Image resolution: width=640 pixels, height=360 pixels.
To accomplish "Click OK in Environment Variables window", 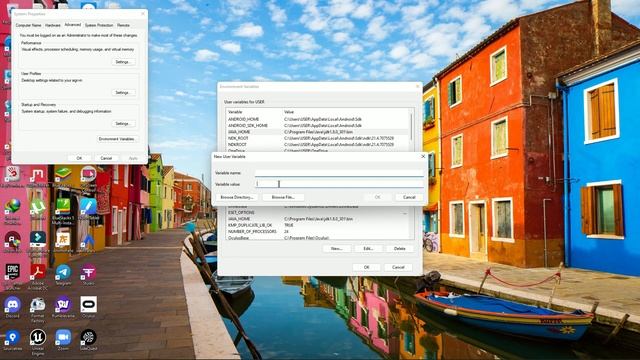I will 366,267.
